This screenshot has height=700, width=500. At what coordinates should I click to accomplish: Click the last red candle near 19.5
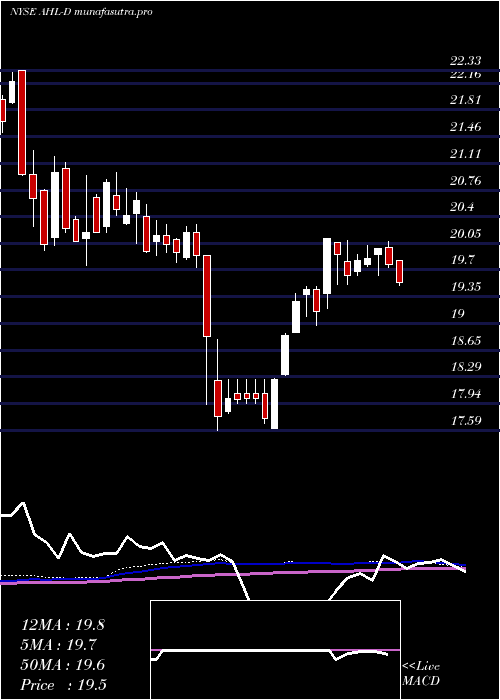[x=400, y=271]
